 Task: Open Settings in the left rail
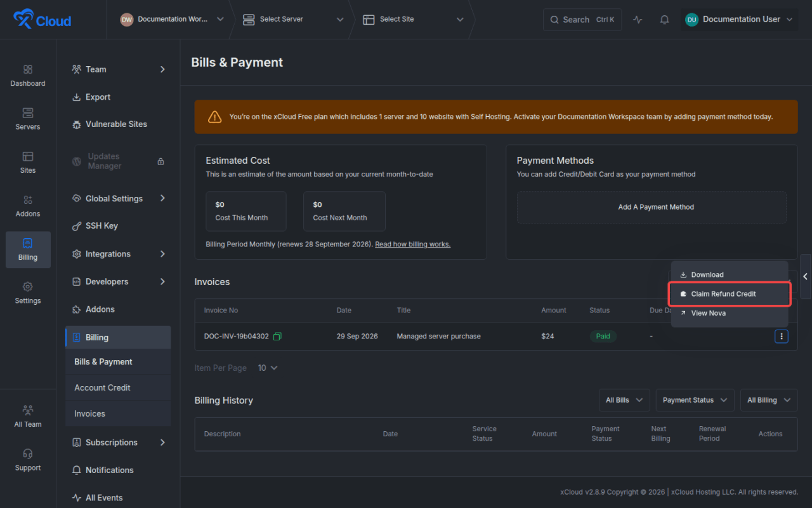[x=28, y=293]
